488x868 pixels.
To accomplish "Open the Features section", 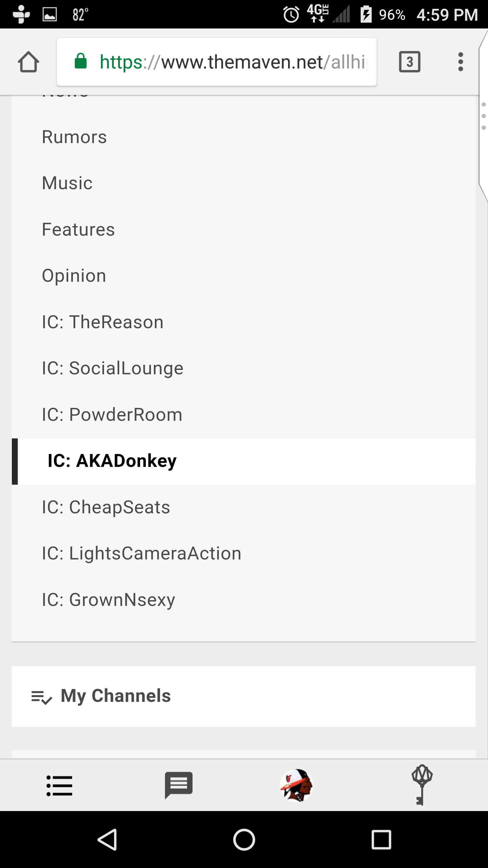I will point(244,230).
